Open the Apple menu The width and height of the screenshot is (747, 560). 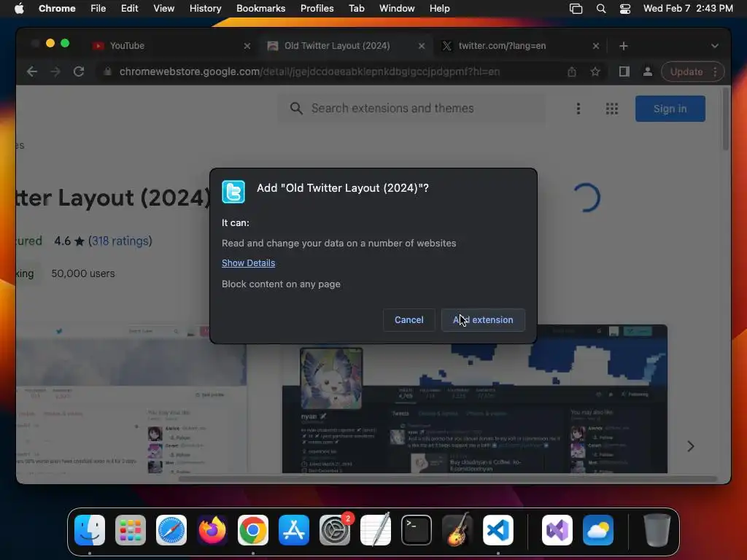(19, 9)
